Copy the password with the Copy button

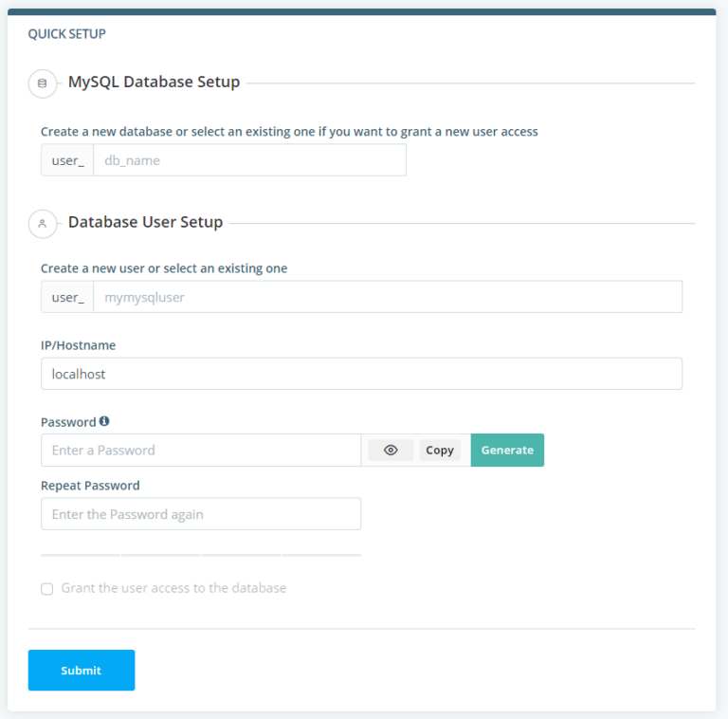[x=440, y=450]
